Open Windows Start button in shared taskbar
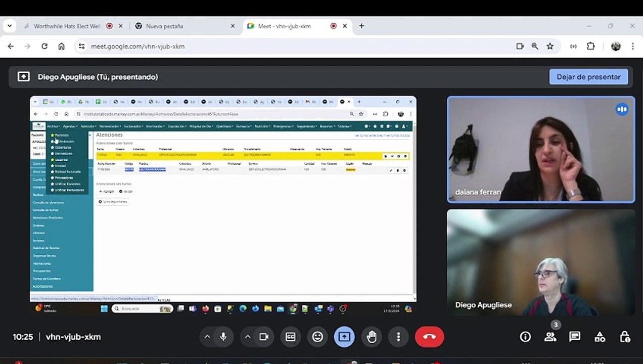The height and width of the screenshot is (364, 643). point(104,308)
